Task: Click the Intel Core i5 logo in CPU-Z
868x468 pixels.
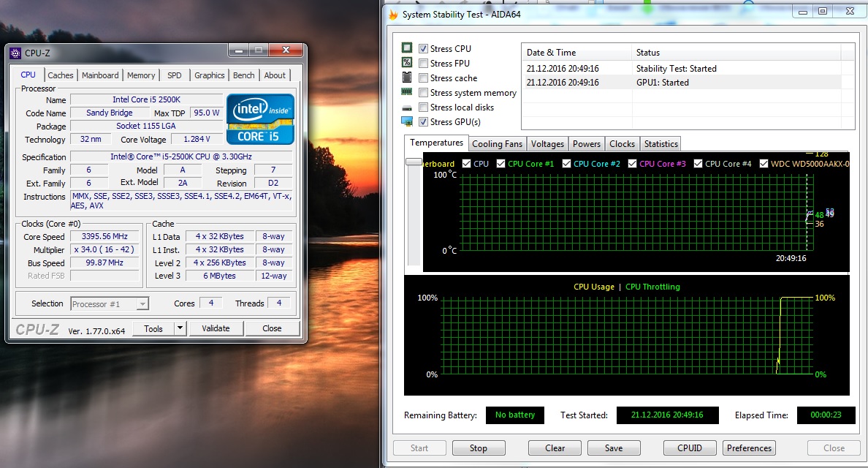Action: [260, 119]
